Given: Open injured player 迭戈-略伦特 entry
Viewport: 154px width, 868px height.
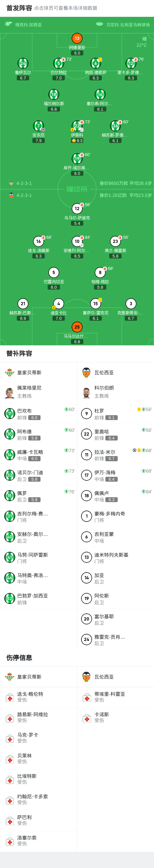Looking at the screenshot, I should (38, 697).
